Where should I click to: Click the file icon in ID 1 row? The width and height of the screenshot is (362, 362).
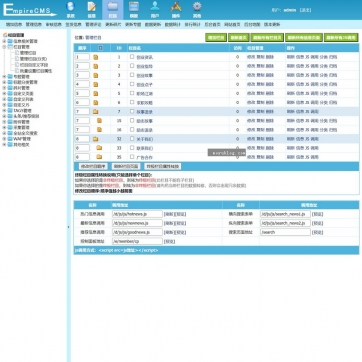pos(96,57)
